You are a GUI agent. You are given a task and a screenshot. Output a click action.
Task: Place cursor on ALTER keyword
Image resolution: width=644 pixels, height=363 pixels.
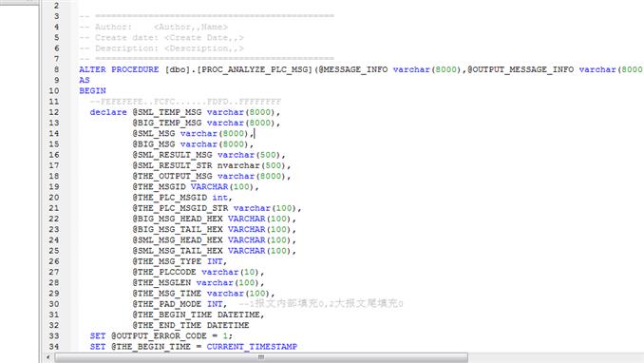92,69
